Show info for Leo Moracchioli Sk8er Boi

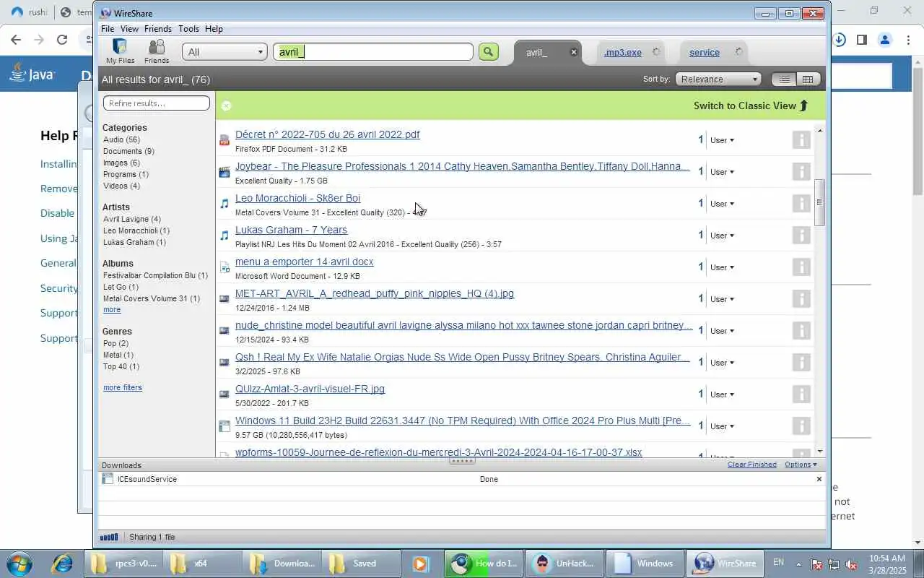click(801, 203)
